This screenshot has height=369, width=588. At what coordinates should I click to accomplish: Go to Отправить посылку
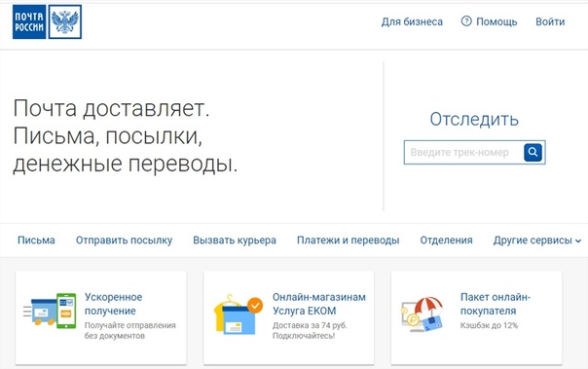[125, 240]
